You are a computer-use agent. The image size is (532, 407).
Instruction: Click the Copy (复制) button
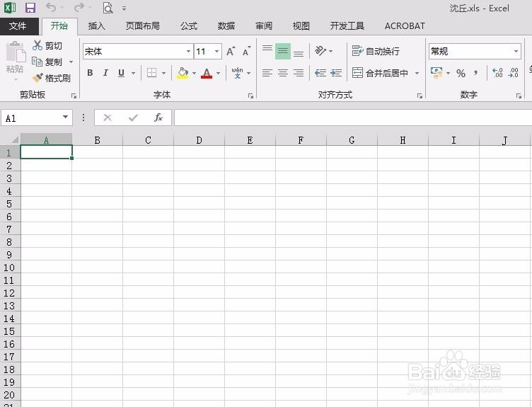tap(47, 62)
